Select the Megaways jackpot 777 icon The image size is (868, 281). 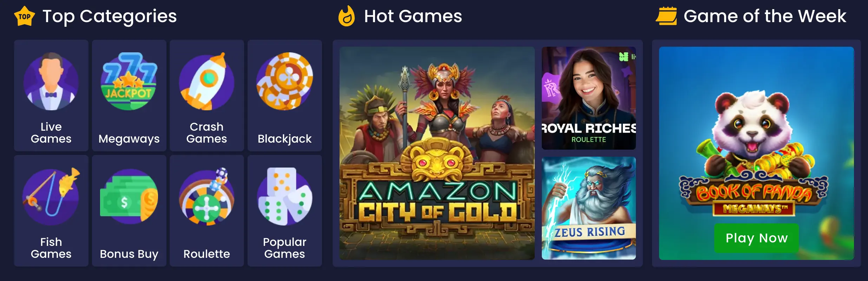tap(129, 81)
